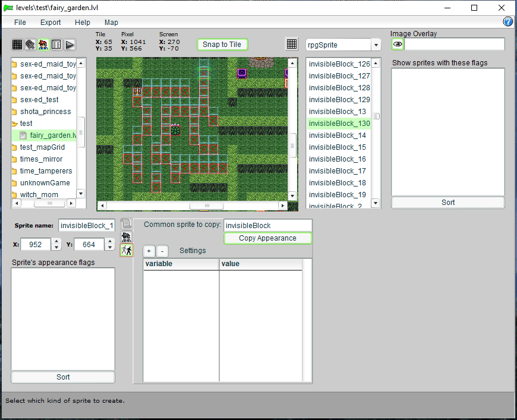This screenshot has height=420, width=517.
Task: Collapse the open test folder
Action: coord(15,124)
